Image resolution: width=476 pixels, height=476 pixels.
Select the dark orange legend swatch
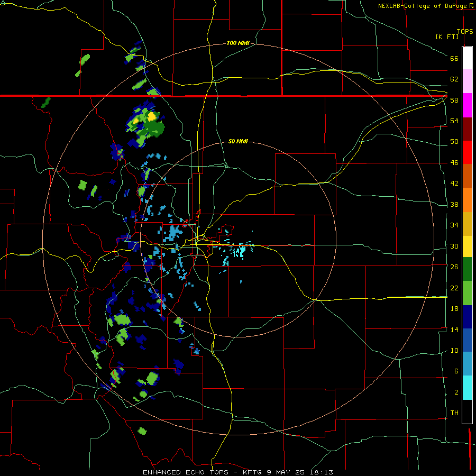click(467, 176)
